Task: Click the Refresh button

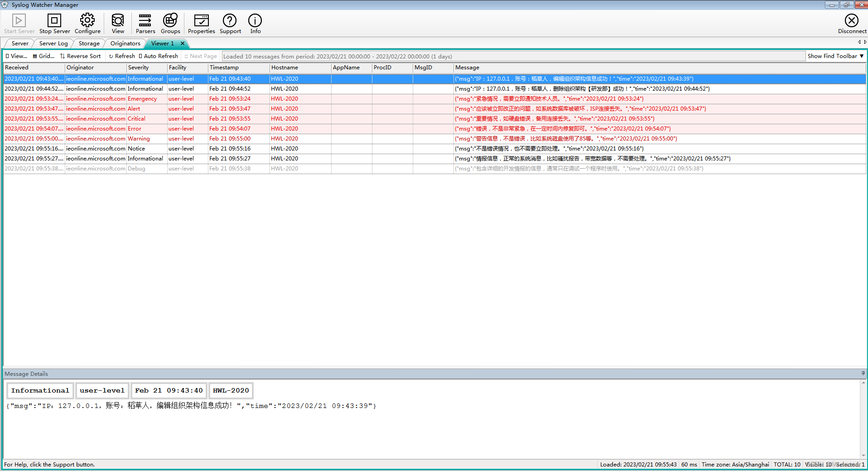Action: (121, 56)
